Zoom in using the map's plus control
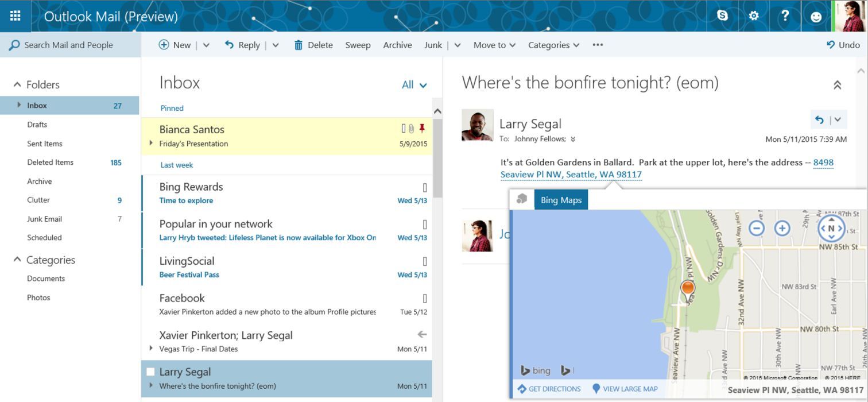The image size is (868, 402). click(783, 227)
